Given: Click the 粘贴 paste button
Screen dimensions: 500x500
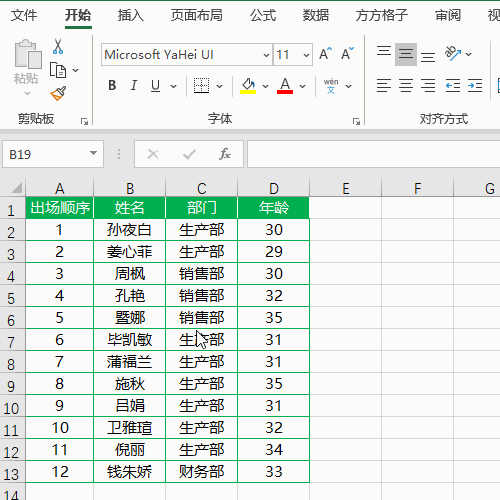Looking at the screenshot, I should (27, 68).
